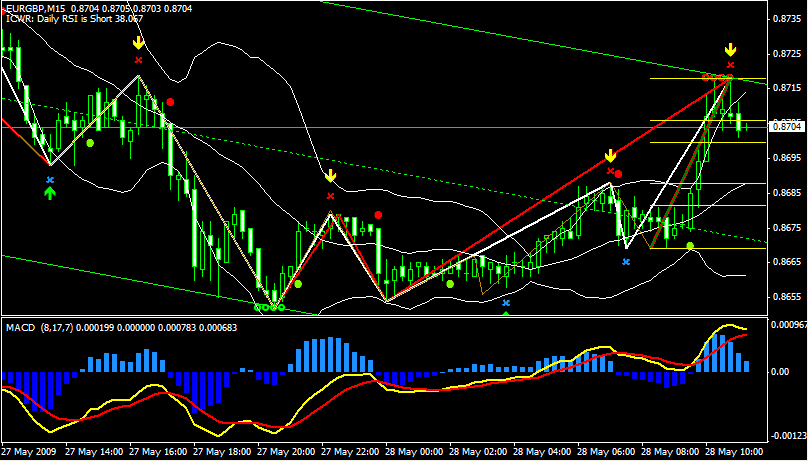Click the 0.00 level on the MACD scale
The height and width of the screenshot is (461, 812).
781,371
